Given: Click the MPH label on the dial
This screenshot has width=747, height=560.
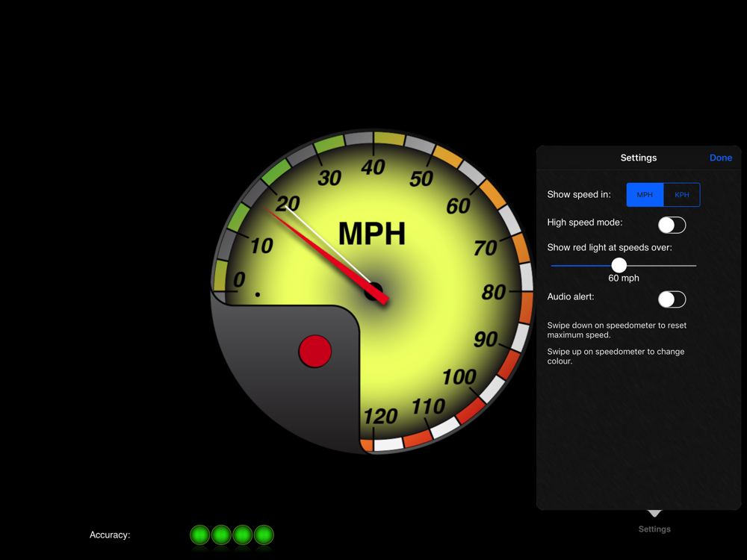Looking at the screenshot, I should (x=371, y=234).
